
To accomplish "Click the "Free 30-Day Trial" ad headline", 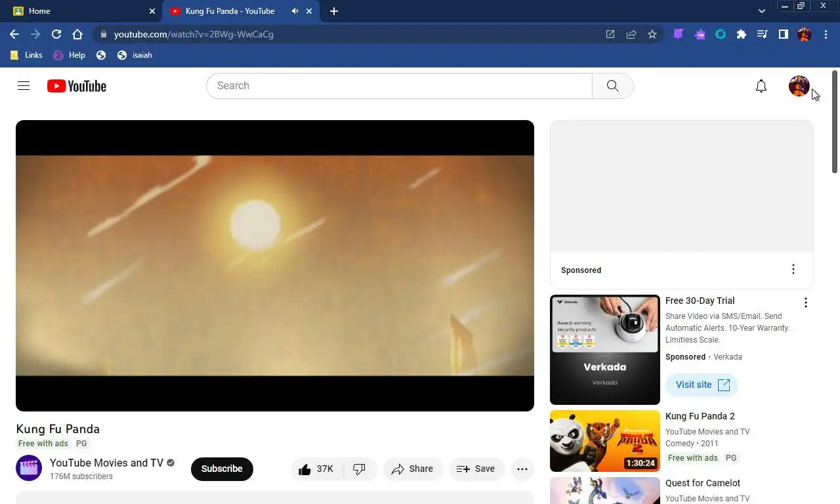I will click(x=700, y=301).
